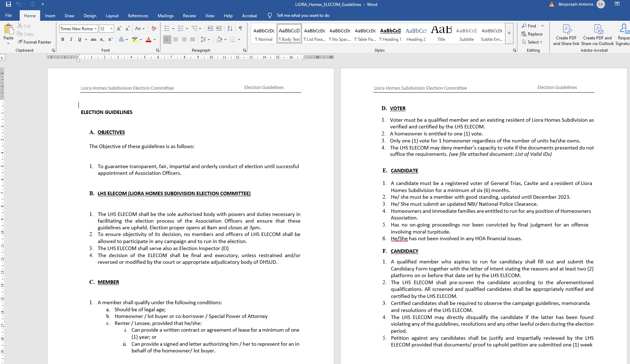The height and width of the screenshot is (364, 630).
Task: Shrink font size with the smaller A icon
Action: tap(127, 28)
